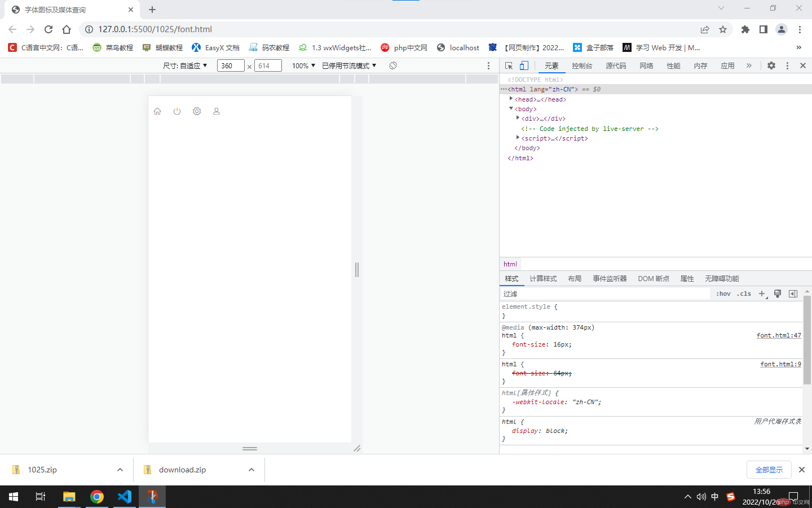This screenshot has width=812, height=508.
Task: Open the 事件监听器 Event Listeners tab
Action: point(610,279)
